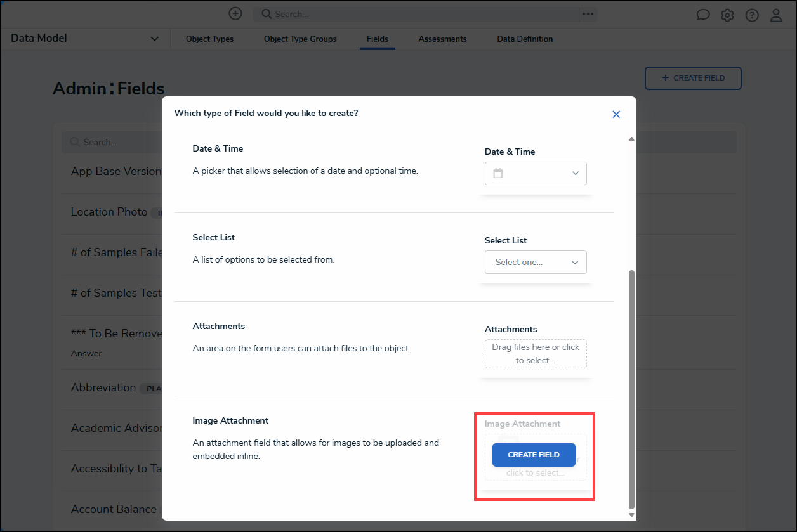This screenshot has height=532, width=797.
Task: Open the in-app chat bubble icon
Action: [x=703, y=15]
